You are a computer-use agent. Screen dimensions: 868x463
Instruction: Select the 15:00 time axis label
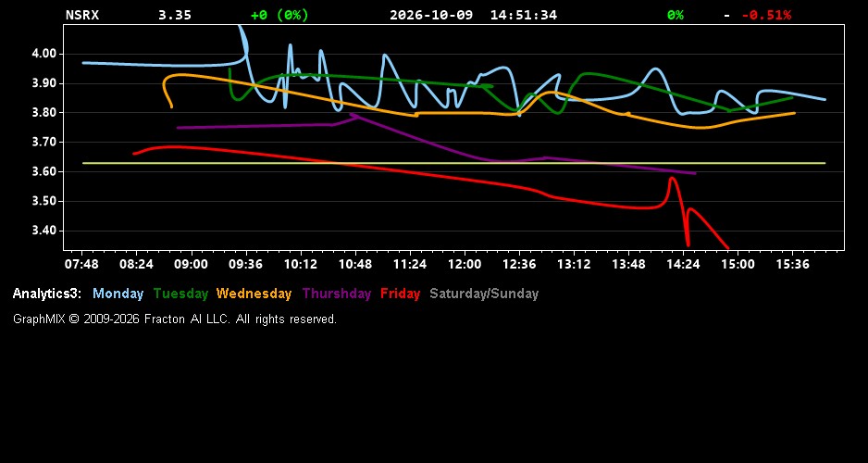tap(738, 264)
